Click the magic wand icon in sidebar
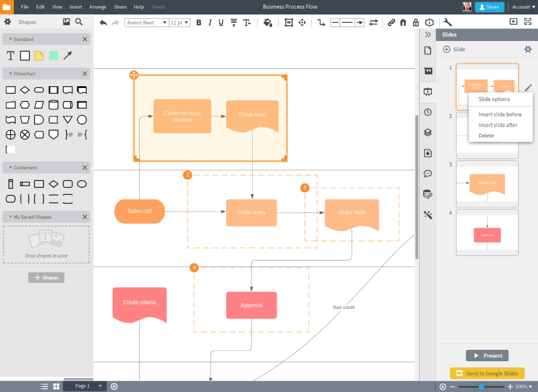Viewport: 538px width, 392px height. pyautogui.click(x=428, y=214)
